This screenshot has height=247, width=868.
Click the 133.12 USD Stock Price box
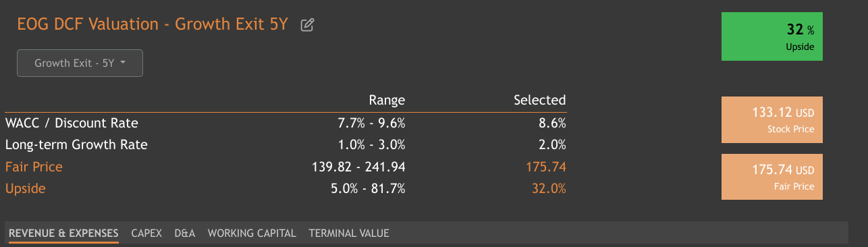[x=772, y=119]
